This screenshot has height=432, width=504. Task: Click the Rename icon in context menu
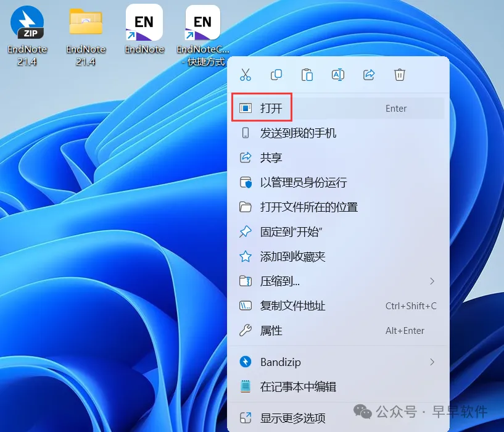tap(338, 75)
